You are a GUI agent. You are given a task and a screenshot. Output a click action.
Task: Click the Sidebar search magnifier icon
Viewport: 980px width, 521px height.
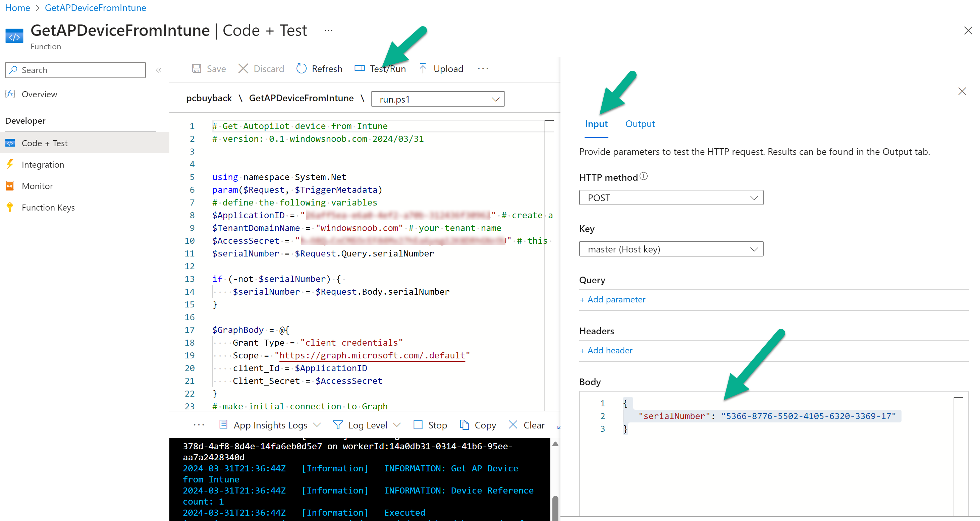(x=14, y=70)
